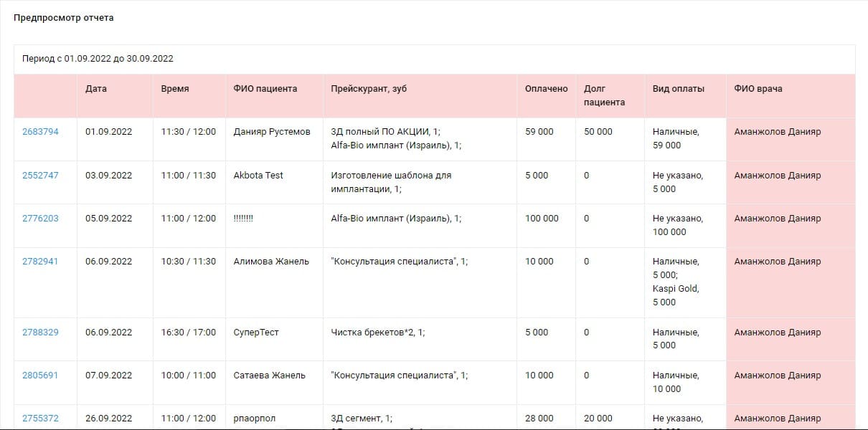868x430 pixels.
Task: Click patient name Данияр Рустемов
Action: [x=272, y=132]
